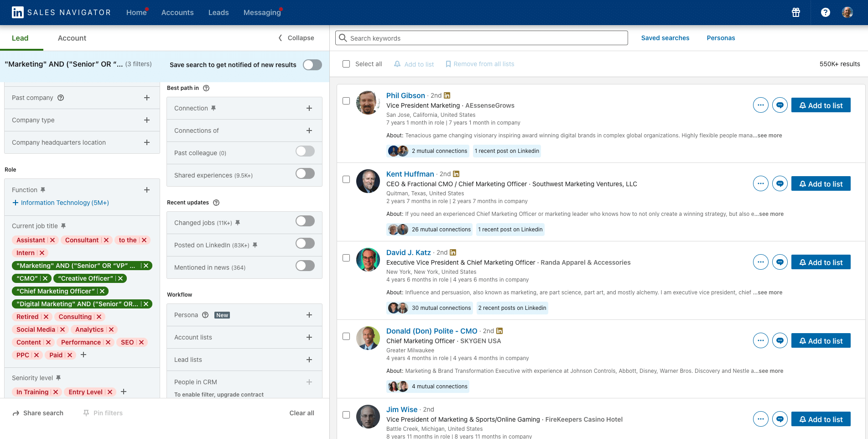Expand the Function filter

tap(147, 190)
